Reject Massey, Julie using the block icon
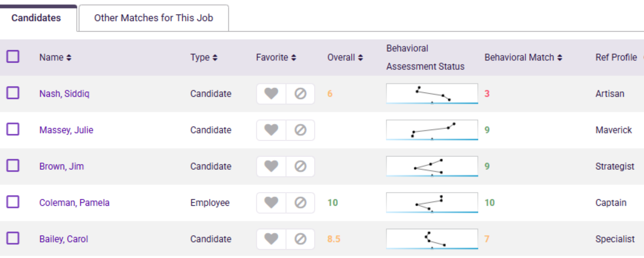This screenshot has width=644, height=258. click(300, 130)
